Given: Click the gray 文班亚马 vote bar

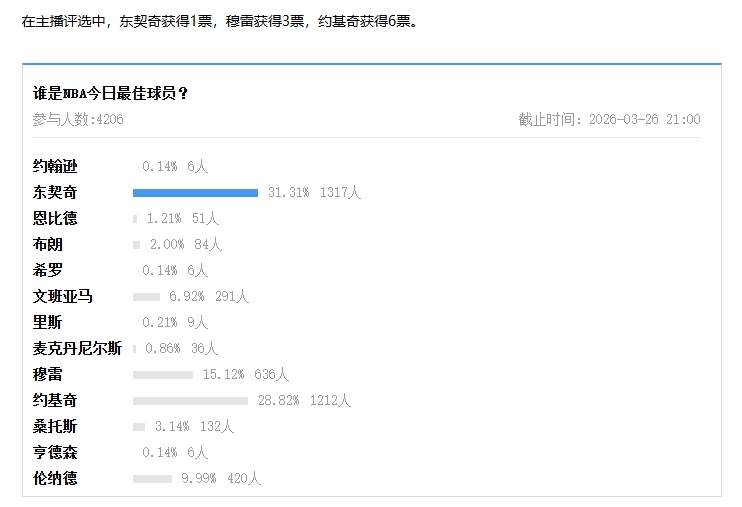Looking at the screenshot, I should [x=146, y=296].
